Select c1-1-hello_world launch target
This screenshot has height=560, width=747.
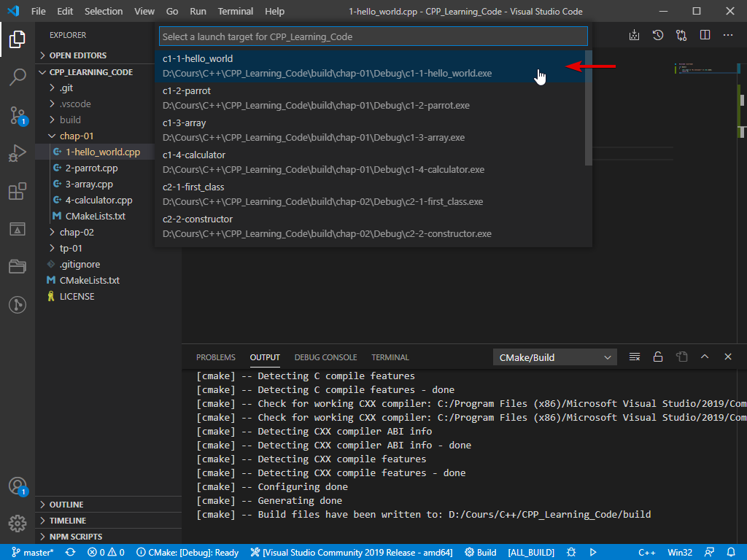pos(371,66)
